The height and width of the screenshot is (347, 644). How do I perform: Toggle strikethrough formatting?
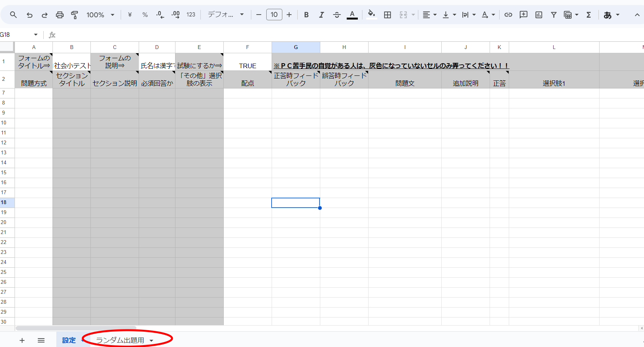click(x=337, y=15)
